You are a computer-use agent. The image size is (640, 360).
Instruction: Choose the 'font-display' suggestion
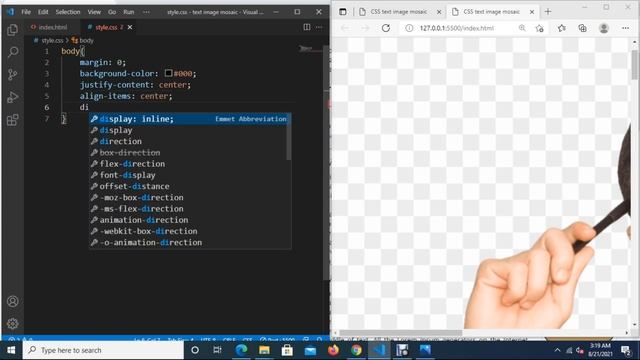(189, 175)
